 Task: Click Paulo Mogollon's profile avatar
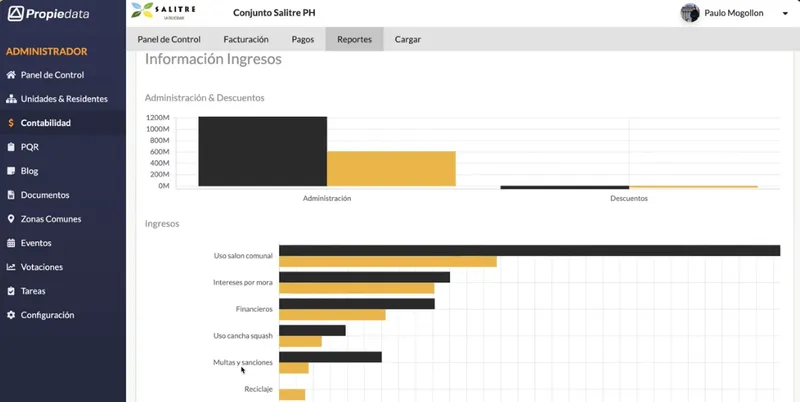click(690, 13)
